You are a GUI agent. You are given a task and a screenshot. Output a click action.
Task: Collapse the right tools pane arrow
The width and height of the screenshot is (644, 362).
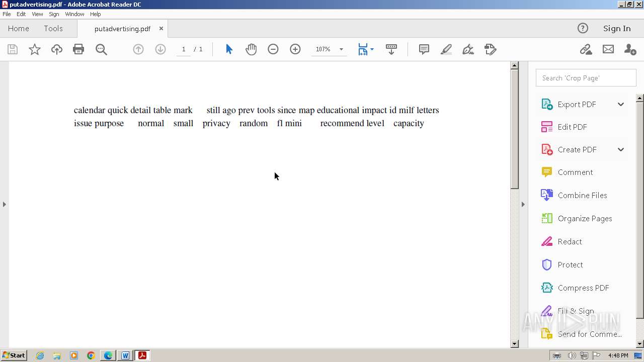tap(523, 204)
